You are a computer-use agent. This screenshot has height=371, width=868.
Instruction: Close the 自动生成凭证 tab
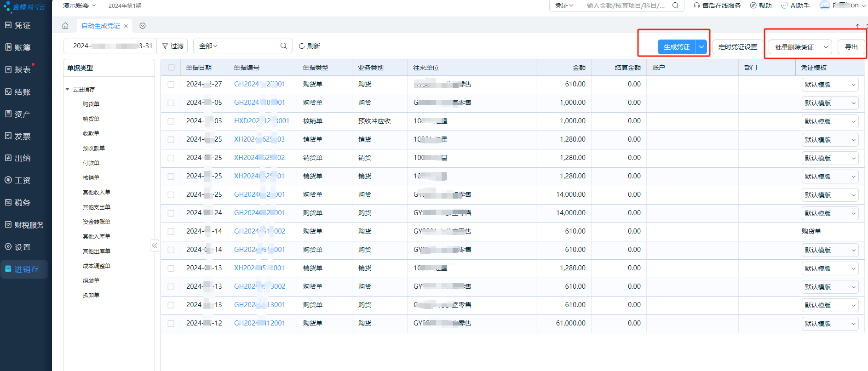(x=126, y=26)
